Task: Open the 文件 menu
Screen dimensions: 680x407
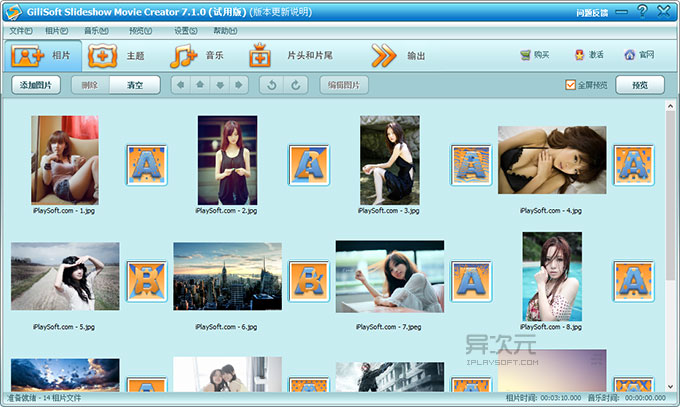Action: 21,31
